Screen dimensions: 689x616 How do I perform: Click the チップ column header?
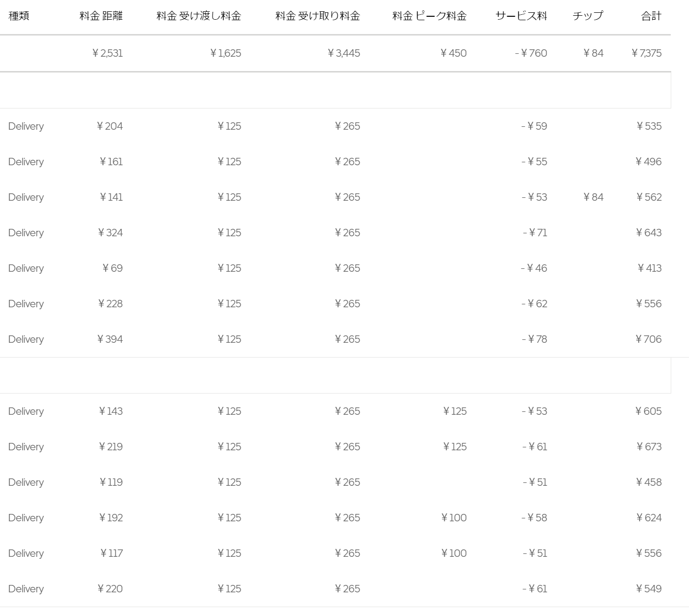(x=588, y=16)
